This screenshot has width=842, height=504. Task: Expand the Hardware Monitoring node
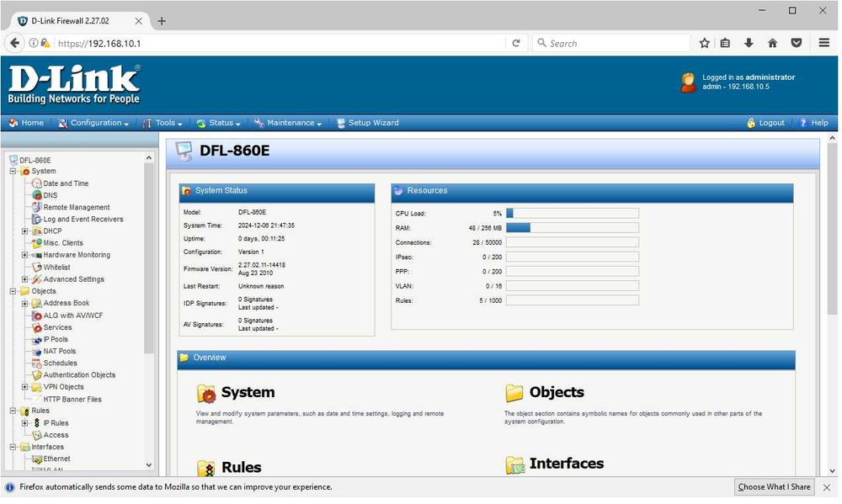point(24,256)
